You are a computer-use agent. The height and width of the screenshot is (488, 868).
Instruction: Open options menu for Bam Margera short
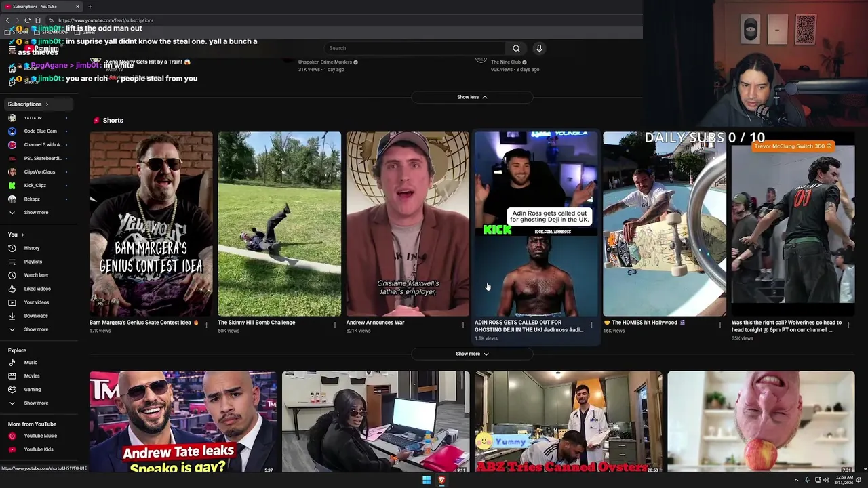tap(206, 325)
